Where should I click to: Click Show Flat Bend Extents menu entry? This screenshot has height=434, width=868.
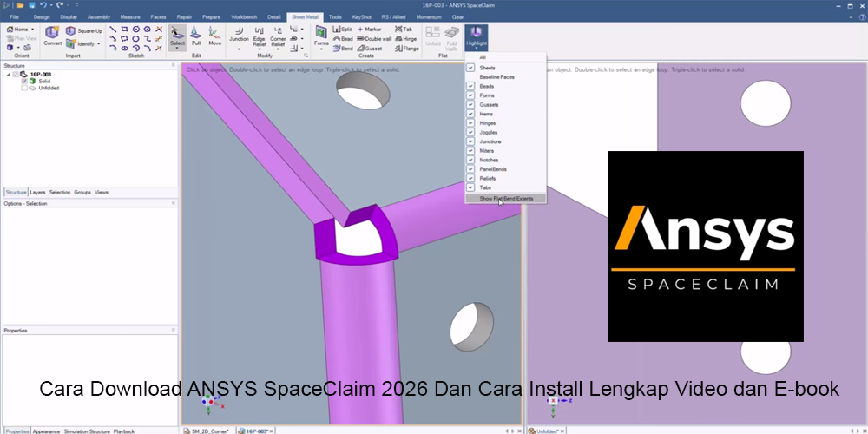506,198
